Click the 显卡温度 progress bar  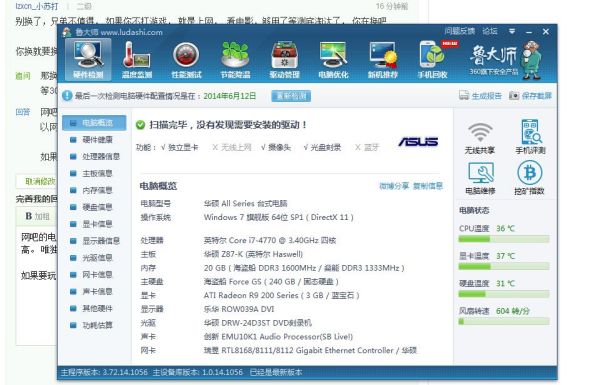click(504, 266)
